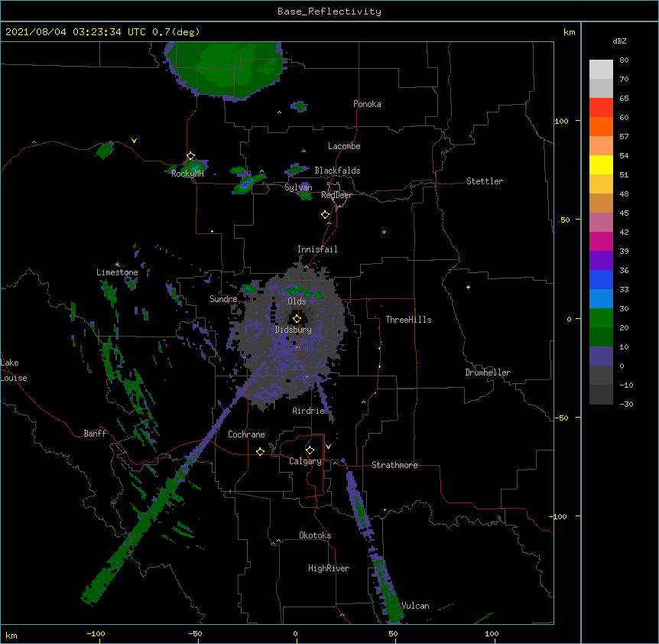Click the dBZ legend heading
Viewport: 659px width, 644px height.
[619, 41]
